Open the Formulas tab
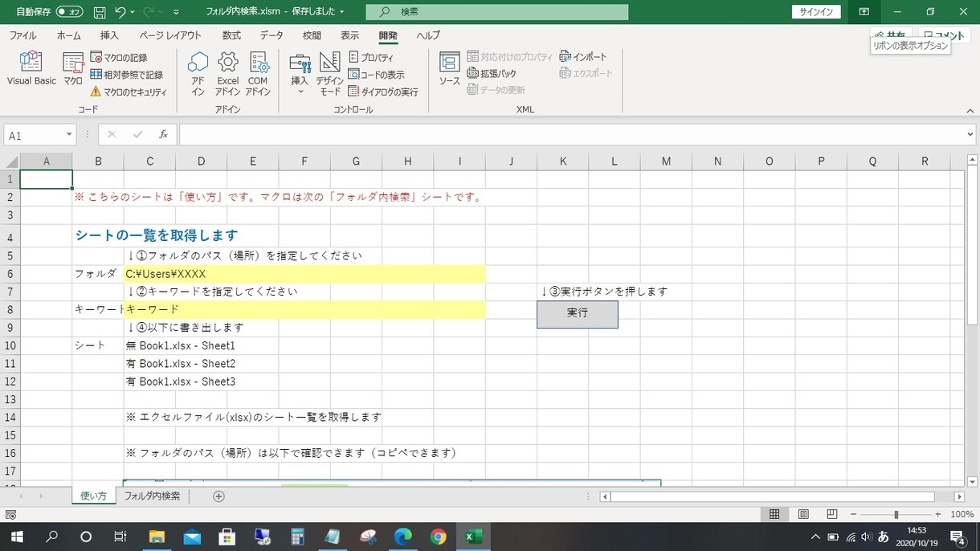The image size is (980, 551). (x=231, y=35)
